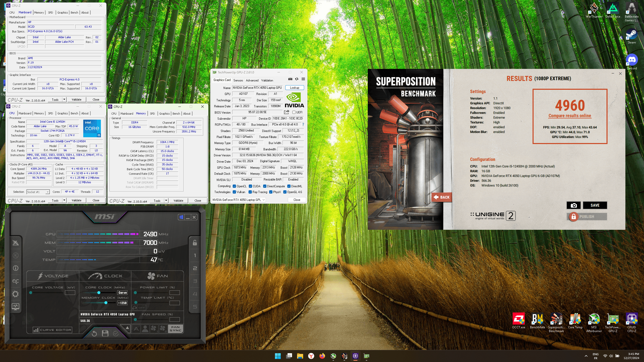Click Afterburner memory clock slider handle
This screenshot has height=362, width=644.
[x=106, y=303]
